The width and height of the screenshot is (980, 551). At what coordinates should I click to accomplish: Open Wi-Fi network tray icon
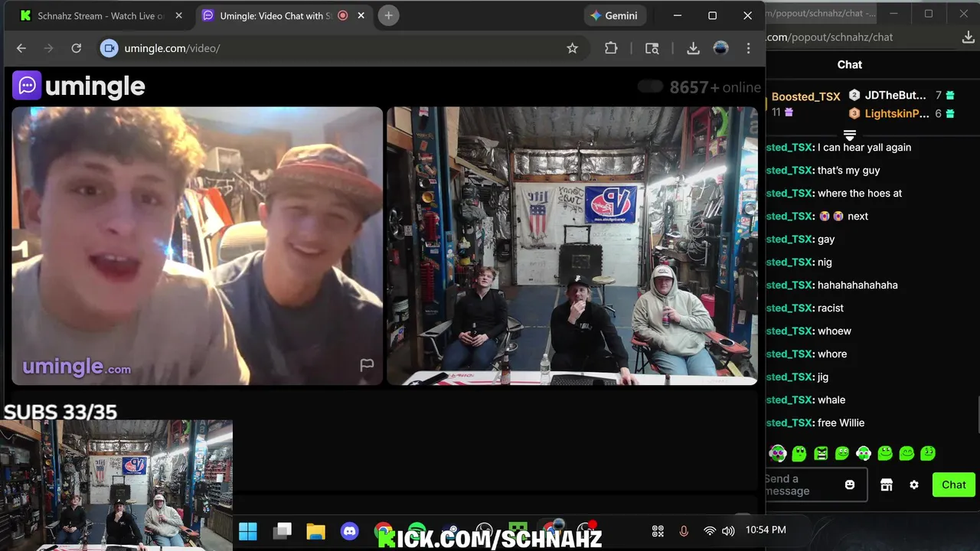pyautogui.click(x=710, y=530)
